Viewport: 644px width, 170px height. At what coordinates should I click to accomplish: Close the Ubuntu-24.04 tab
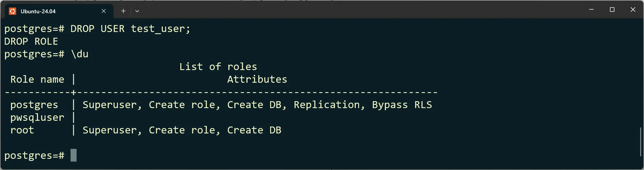(103, 11)
